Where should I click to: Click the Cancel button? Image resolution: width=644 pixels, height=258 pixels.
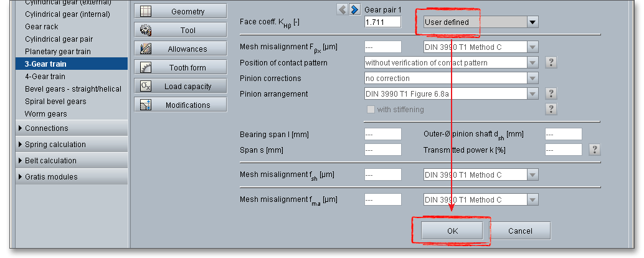tap(520, 231)
